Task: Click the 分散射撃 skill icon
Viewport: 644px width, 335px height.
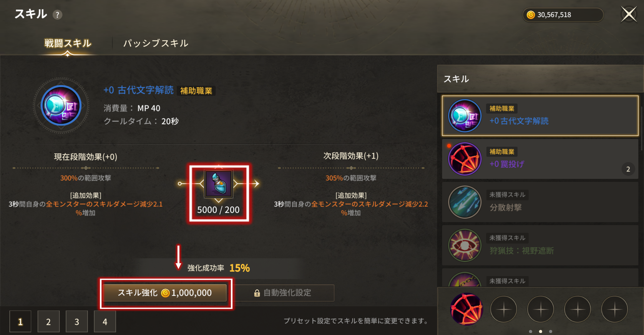Action: 465,202
